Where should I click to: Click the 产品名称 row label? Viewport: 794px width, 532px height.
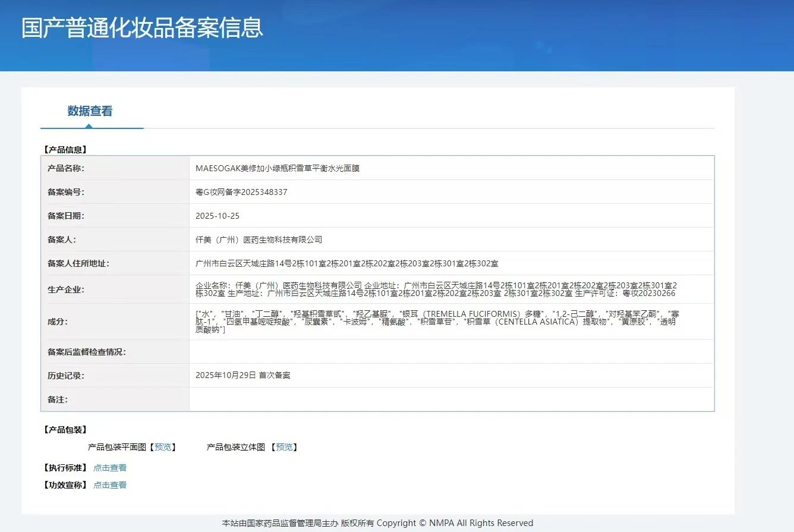click(x=66, y=168)
